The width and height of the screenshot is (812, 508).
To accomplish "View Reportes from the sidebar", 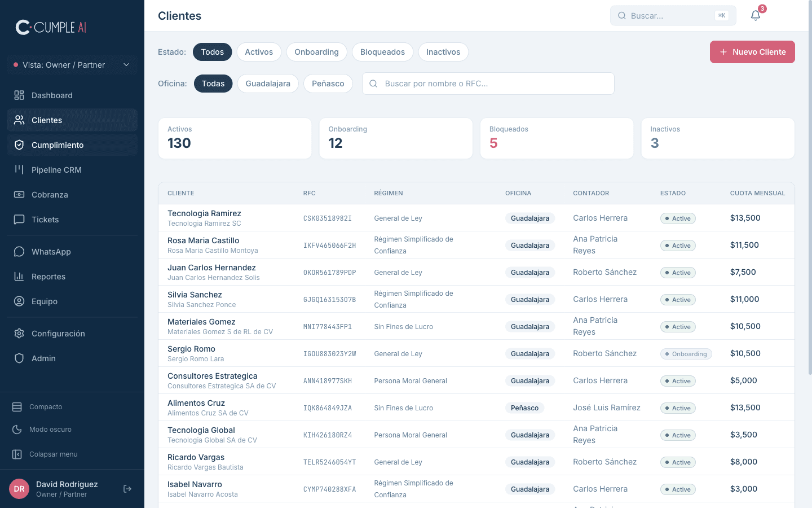I will (48, 276).
